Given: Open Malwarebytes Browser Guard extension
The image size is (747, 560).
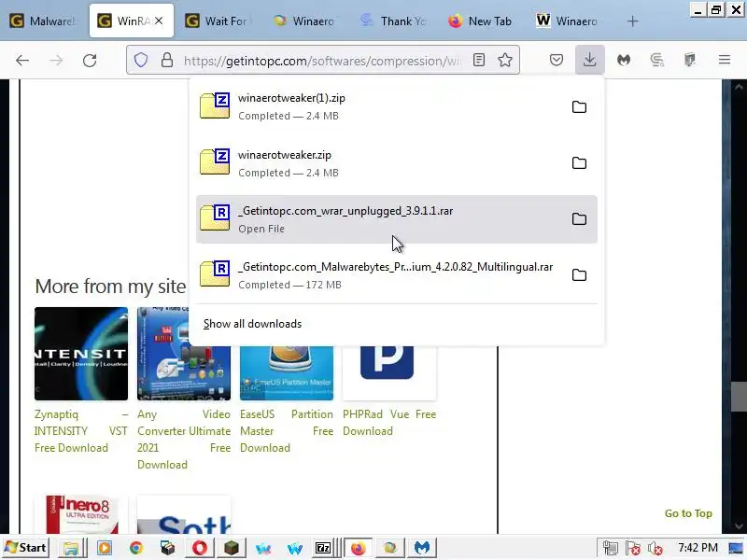Looking at the screenshot, I should point(624,60).
